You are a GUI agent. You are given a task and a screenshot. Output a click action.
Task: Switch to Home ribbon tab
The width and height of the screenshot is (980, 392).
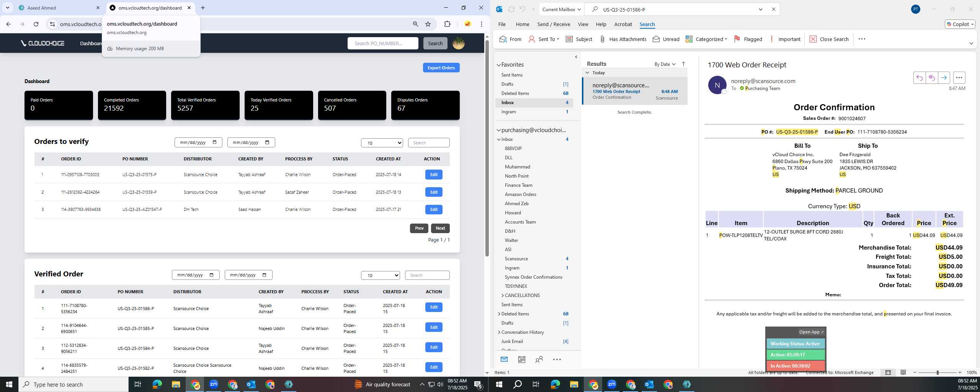(x=522, y=24)
